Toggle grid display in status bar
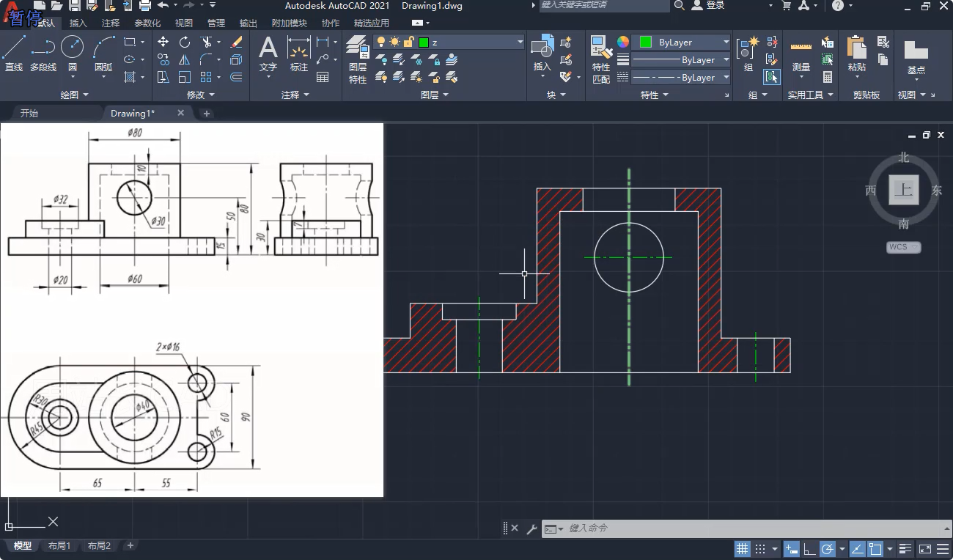This screenshot has width=953, height=560. 742,549
